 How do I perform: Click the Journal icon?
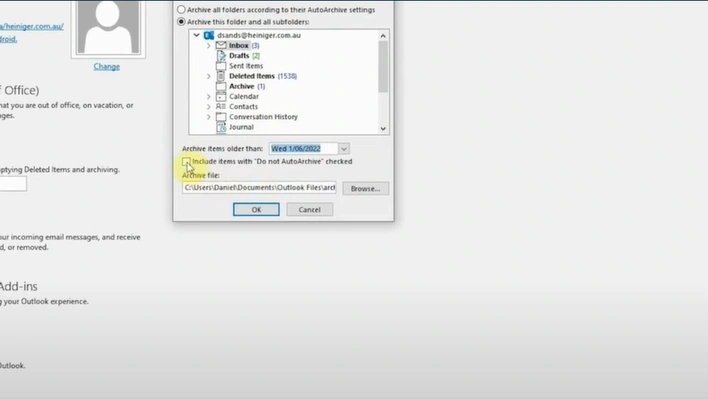coord(221,127)
